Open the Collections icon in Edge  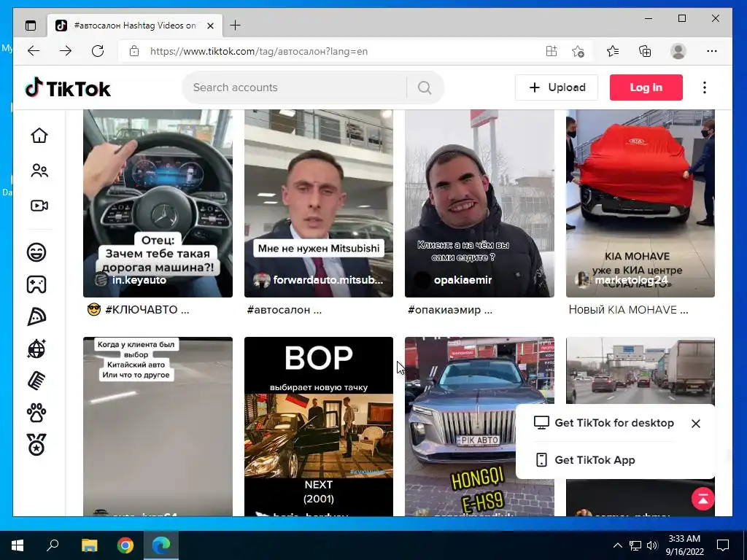point(645,51)
